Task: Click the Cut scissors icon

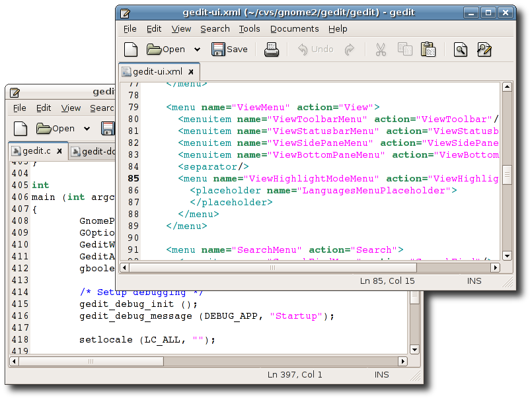Action: pyautogui.click(x=381, y=50)
